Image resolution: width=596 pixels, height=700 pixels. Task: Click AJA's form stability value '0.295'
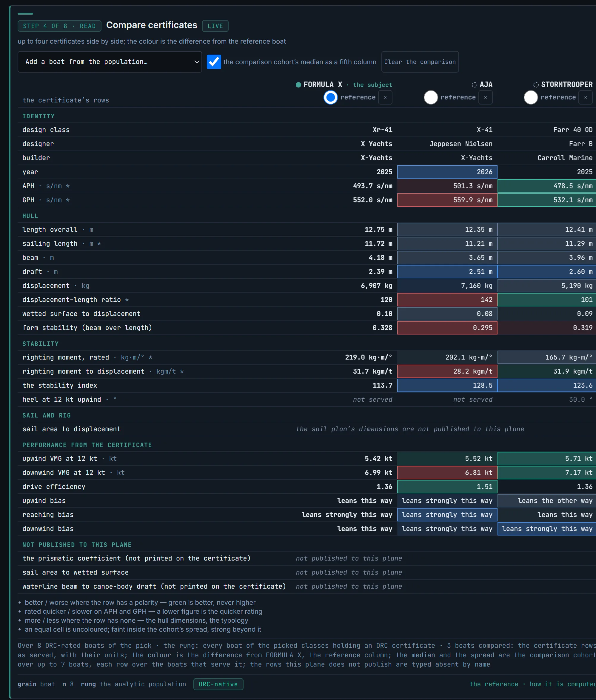[447, 328]
